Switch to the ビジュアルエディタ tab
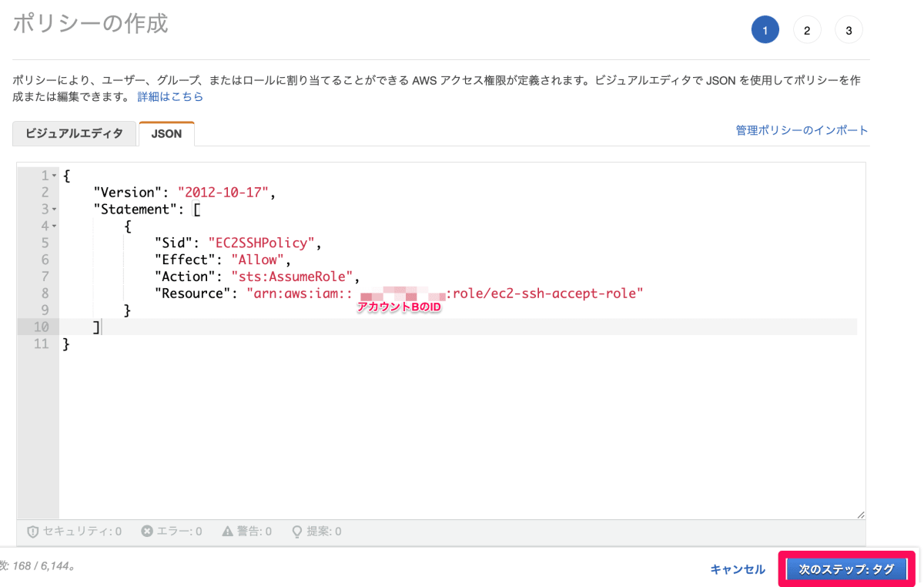The image size is (924, 587). point(74,133)
